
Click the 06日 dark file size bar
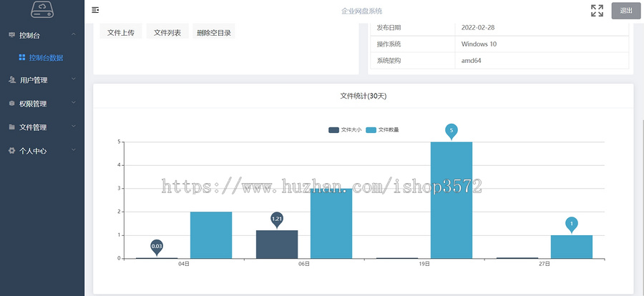tap(277, 245)
